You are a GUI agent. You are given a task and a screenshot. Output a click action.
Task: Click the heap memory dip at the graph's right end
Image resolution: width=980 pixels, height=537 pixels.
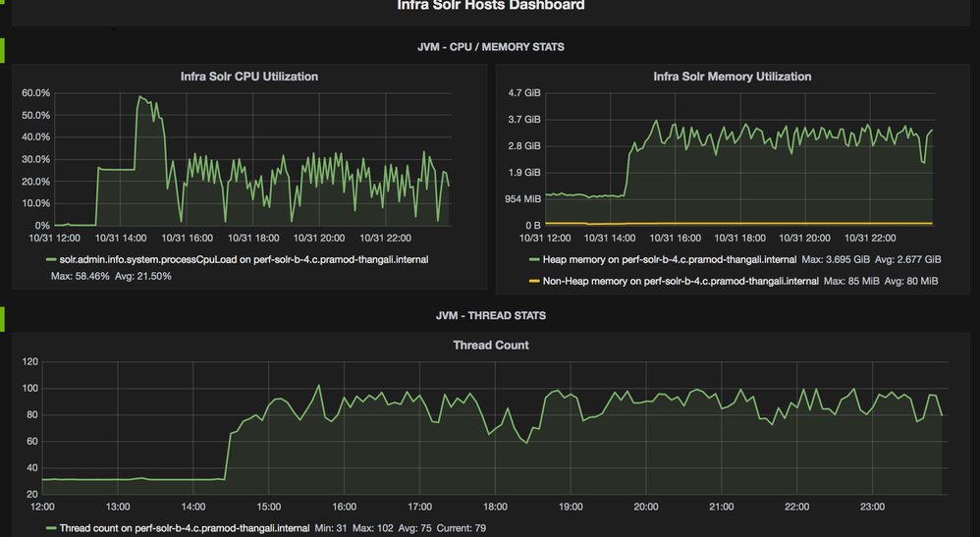(x=923, y=162)
